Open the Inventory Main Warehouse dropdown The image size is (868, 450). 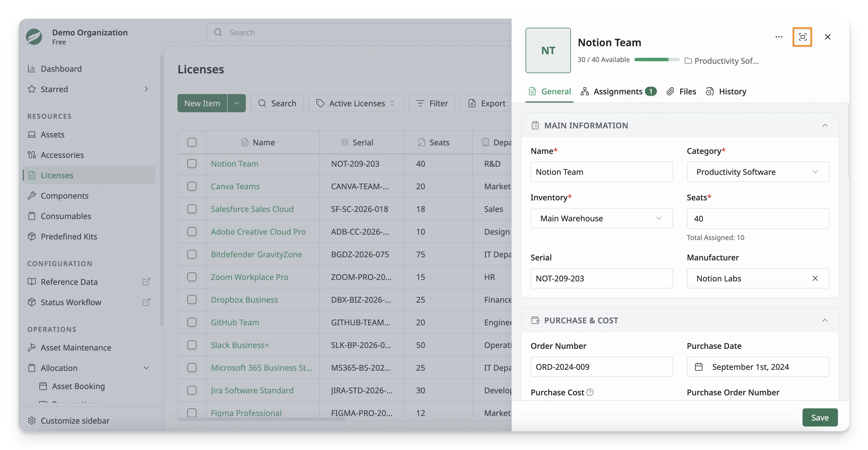[602, 218]
